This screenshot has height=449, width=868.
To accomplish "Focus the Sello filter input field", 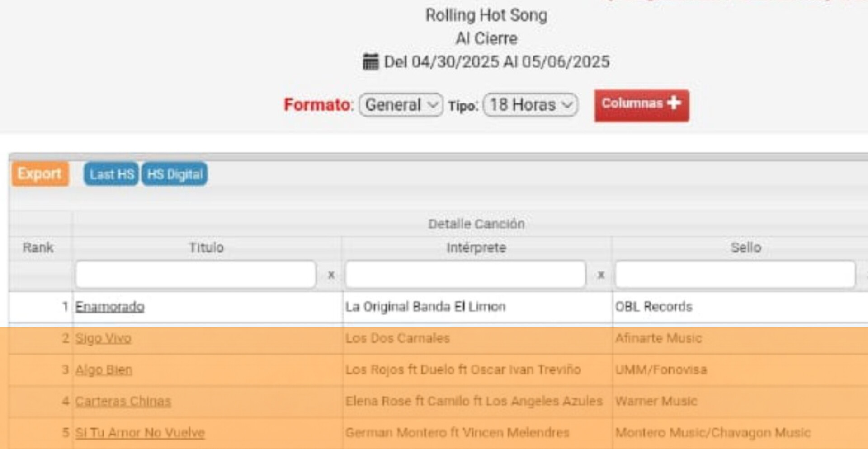I will coord(735,274).
